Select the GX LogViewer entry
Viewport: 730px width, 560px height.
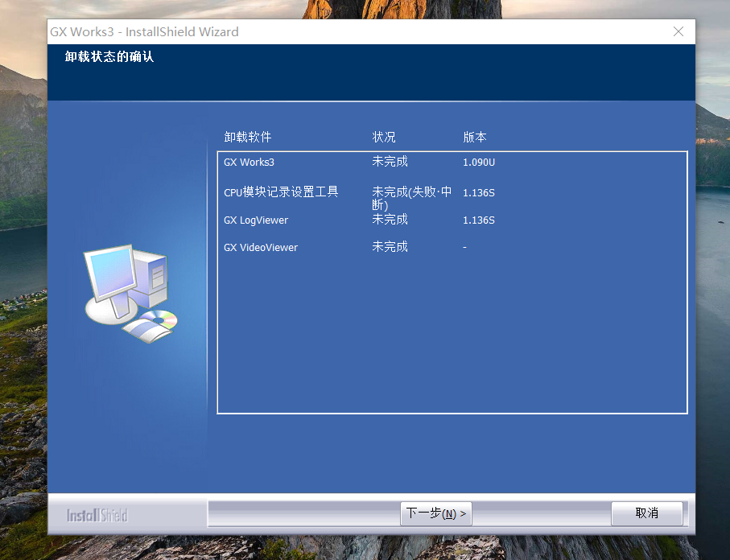(256, 220)
